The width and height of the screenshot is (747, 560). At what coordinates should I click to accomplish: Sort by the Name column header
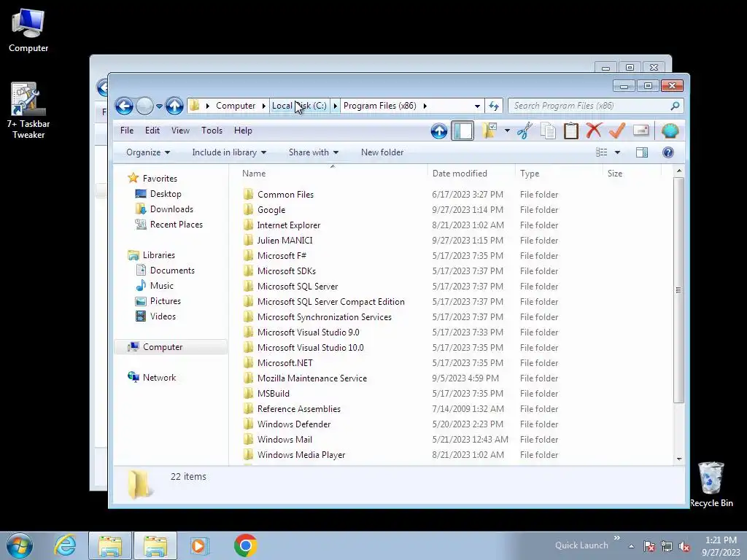(x=333, y=174)
